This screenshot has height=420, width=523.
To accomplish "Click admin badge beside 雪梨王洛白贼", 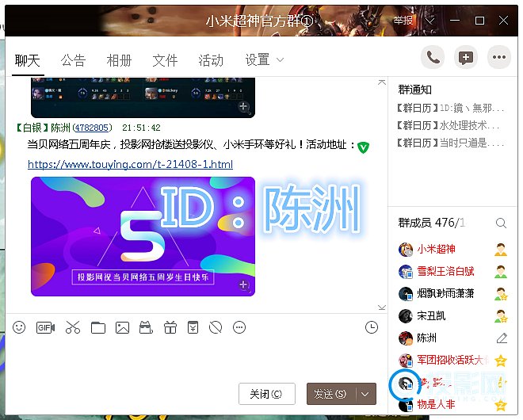I will (x=501, y=272).
